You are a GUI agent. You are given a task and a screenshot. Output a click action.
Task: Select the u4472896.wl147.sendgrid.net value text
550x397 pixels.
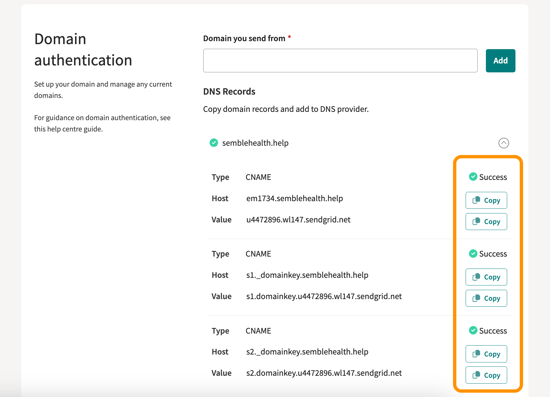coord(298,220)
